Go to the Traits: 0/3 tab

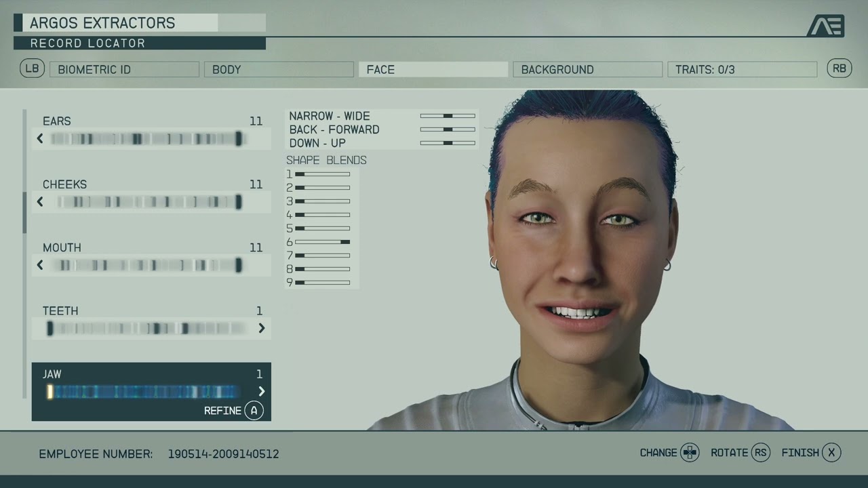point(743,69)
